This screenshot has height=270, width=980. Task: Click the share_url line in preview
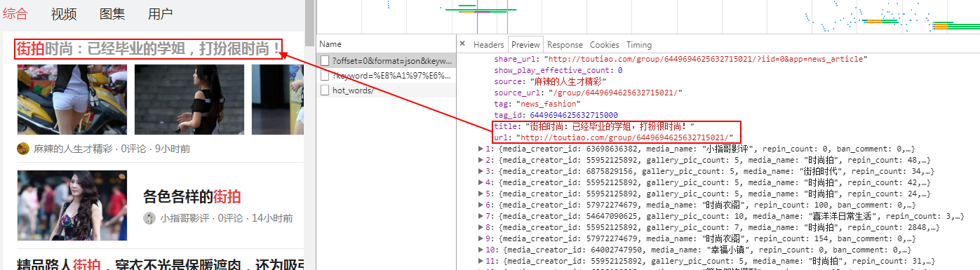click(x=680, y=59)
